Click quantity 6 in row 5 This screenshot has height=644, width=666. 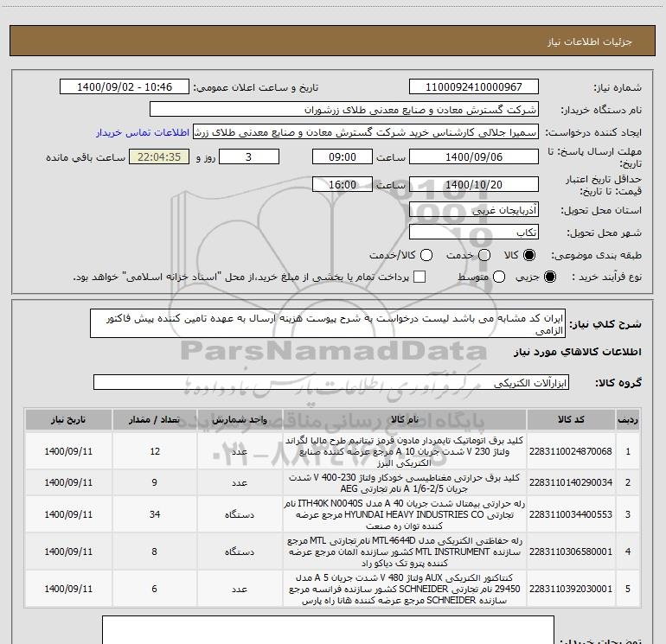(155, 590)
